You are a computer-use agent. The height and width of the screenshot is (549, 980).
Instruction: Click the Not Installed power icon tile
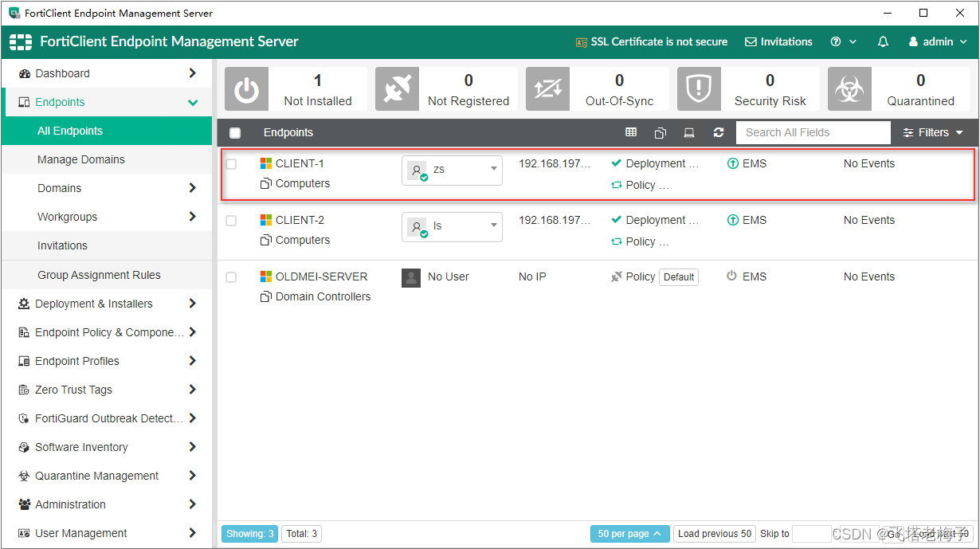[x=246, y=89]
